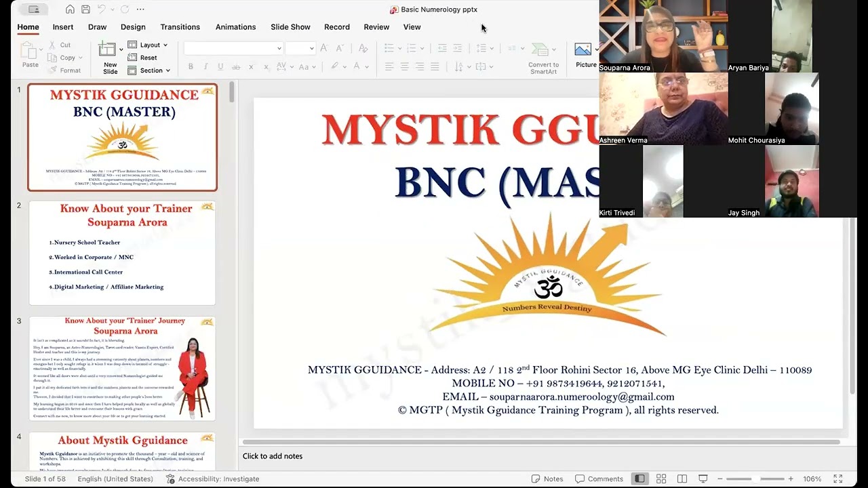Decrease font size

tap(340, 48)
